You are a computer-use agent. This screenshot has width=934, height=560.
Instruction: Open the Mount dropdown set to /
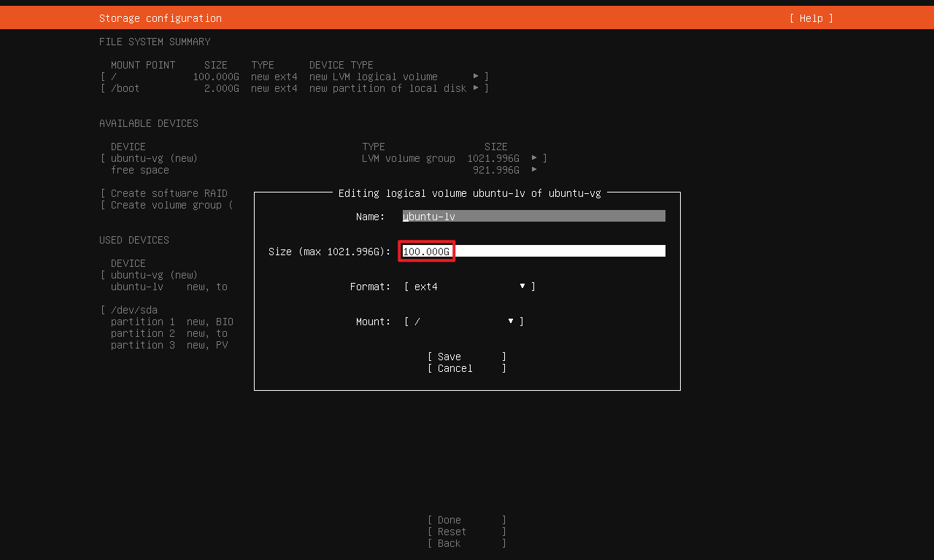(463, 322)
